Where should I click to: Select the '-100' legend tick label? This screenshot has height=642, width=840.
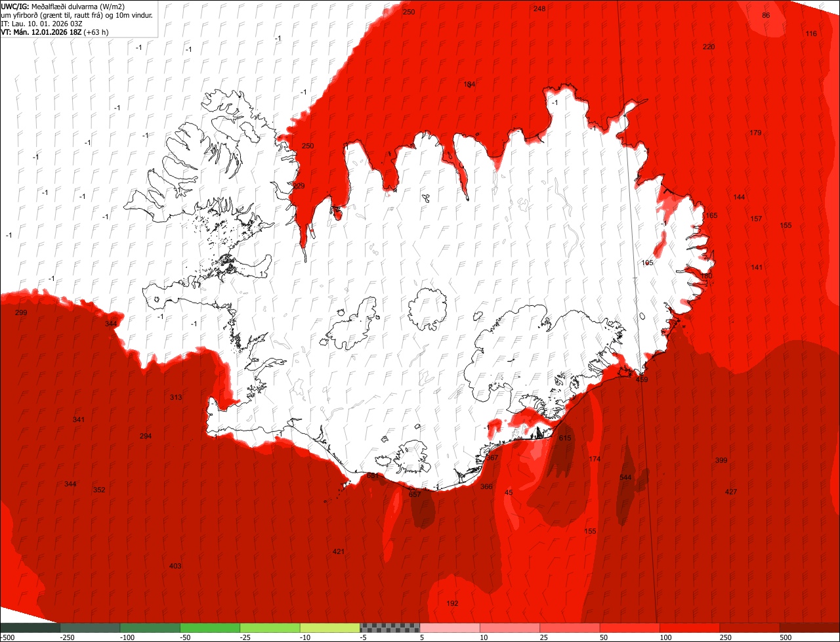127,637
